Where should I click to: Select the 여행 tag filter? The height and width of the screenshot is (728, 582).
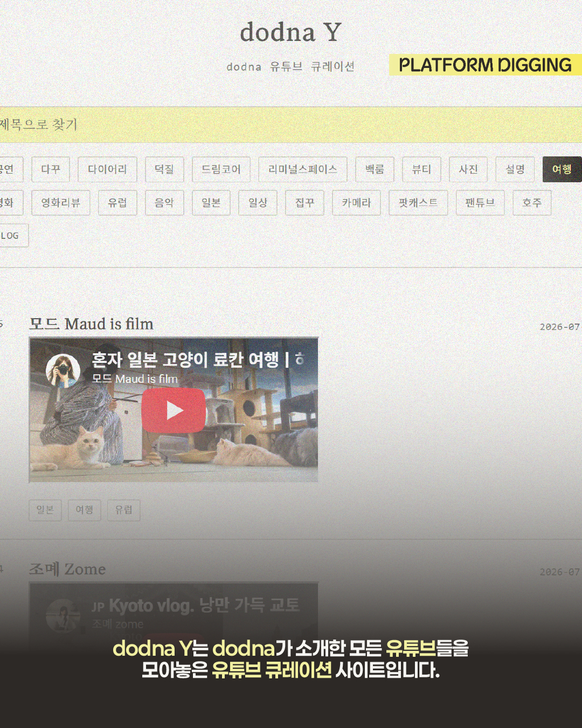point(562,169)
